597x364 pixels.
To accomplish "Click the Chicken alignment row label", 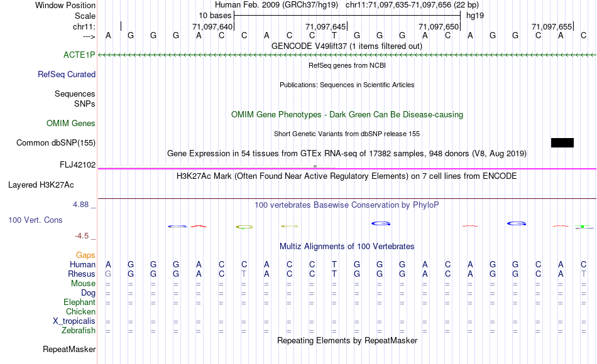I will click(80, 311).
